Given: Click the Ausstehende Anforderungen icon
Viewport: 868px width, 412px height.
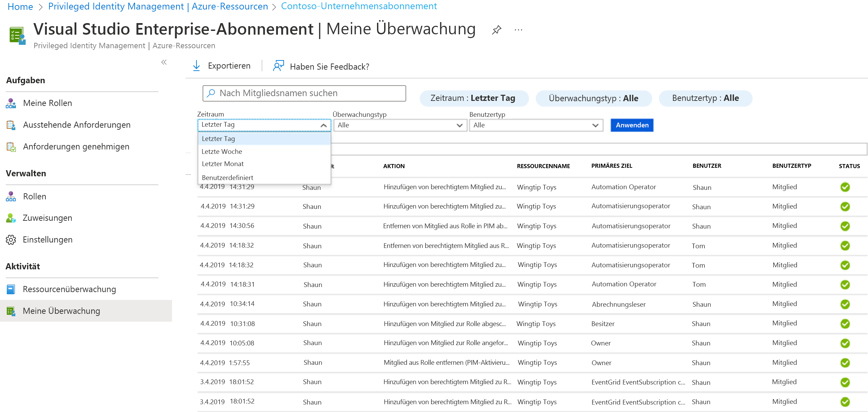Looking at the screenshot, I should [x=11, y=125].
